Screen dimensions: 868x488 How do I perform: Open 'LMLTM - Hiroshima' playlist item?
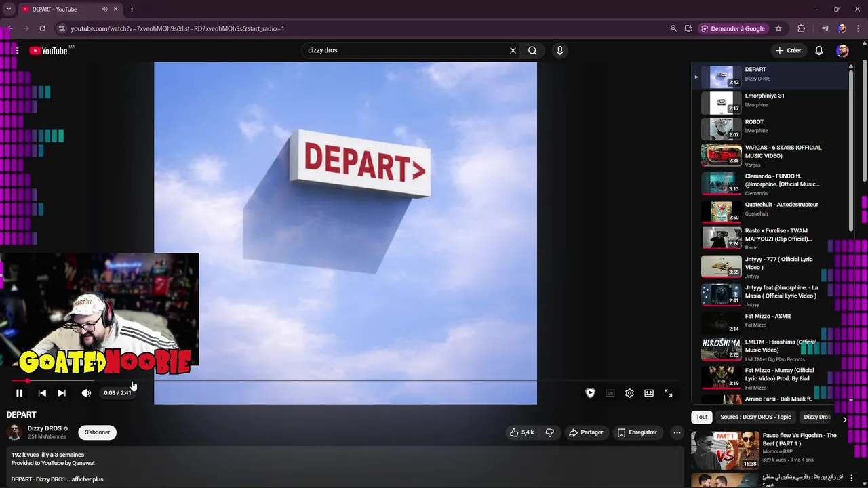coord(769,350)
